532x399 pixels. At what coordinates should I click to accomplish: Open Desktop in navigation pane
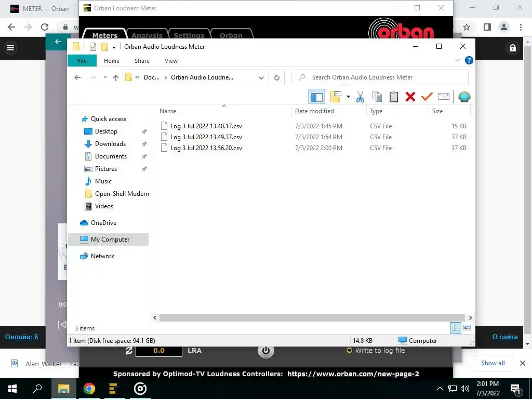[106, 131]
